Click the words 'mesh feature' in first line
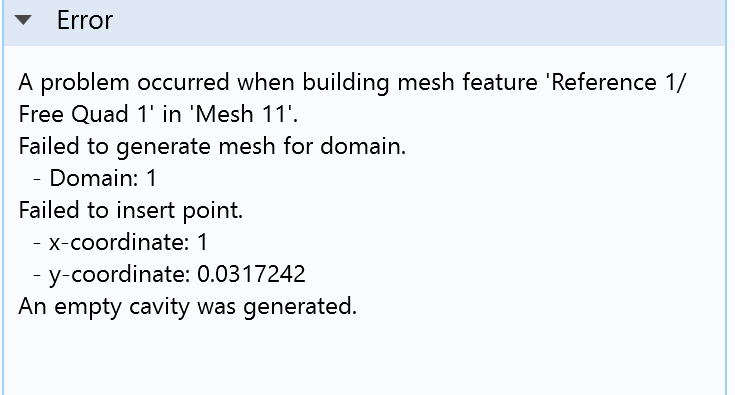The height and width of the screenshot is (395, 735). tap(467, 82)
